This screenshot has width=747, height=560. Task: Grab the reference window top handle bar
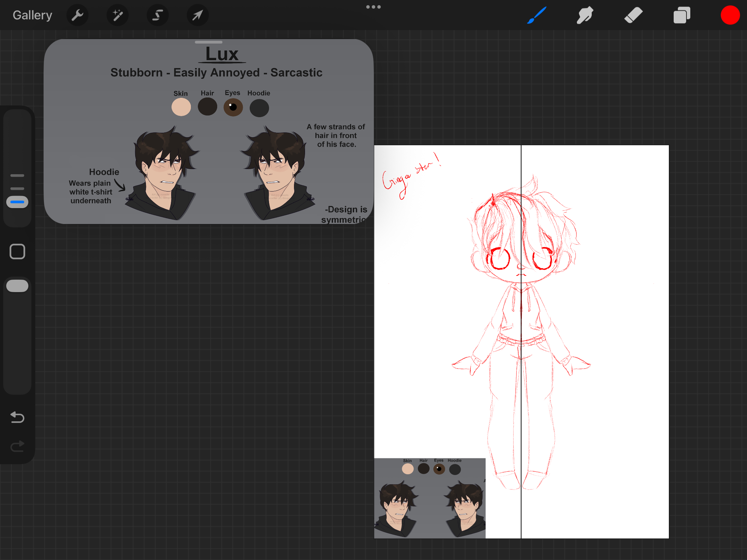209,42
